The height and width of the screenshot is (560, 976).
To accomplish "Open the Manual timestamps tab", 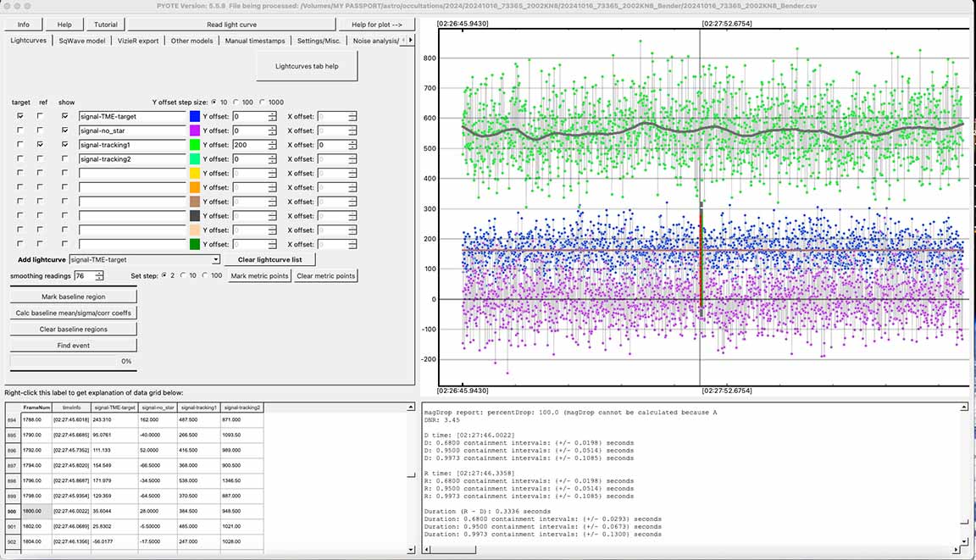I will pos(254,41).
